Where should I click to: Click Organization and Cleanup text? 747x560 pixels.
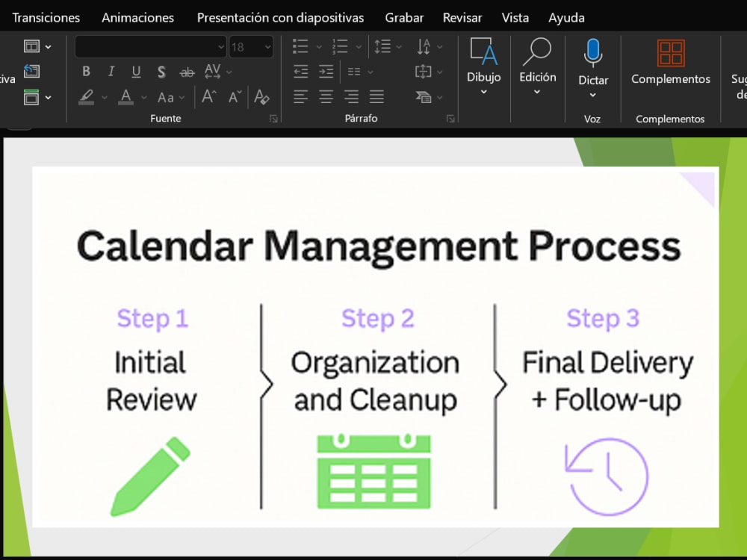pos(376,382)
